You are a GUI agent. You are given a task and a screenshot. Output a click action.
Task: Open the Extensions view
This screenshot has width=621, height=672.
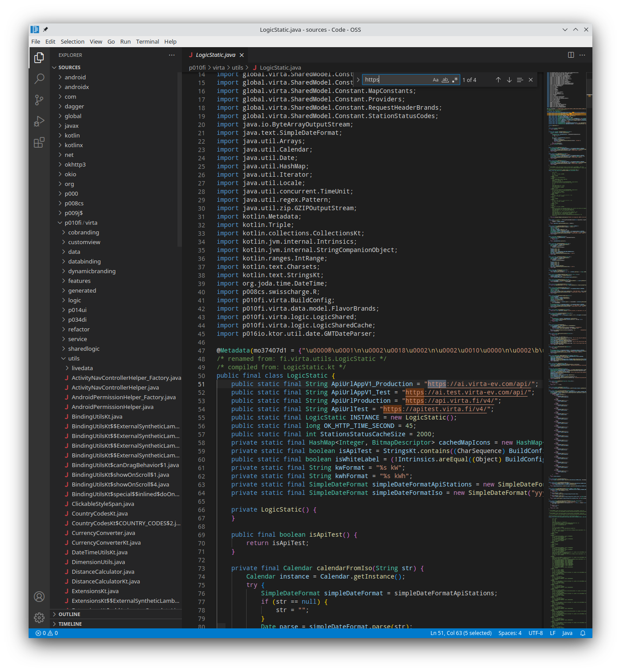pyautogui.click(x=39, y=142)
